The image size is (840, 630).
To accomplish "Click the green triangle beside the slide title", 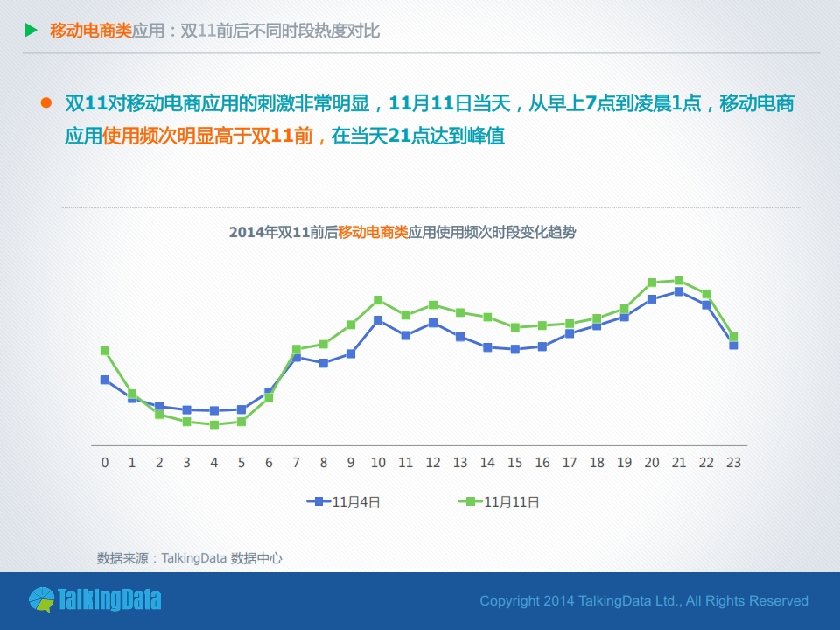I will [x=31, y=31].
